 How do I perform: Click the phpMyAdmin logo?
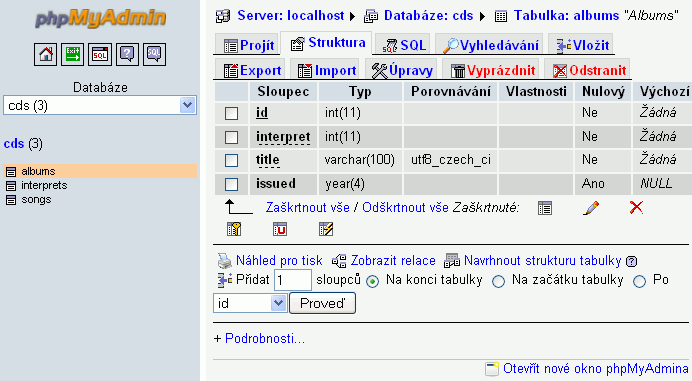[x=101, y=18]
